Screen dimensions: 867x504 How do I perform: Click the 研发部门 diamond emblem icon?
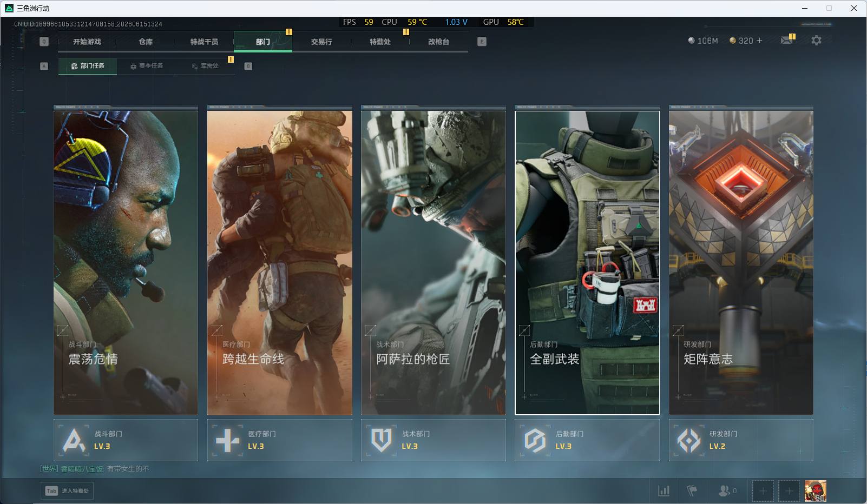point(689,440)
